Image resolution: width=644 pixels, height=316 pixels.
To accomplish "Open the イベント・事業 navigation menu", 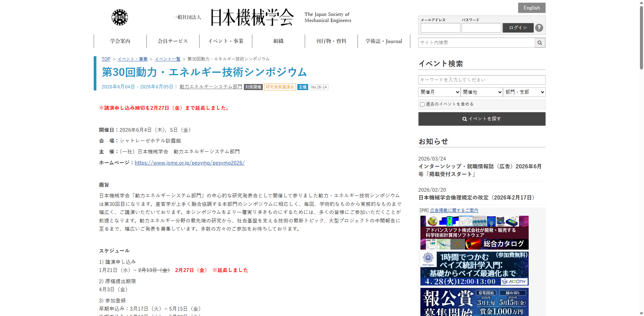I will point(225,41).
